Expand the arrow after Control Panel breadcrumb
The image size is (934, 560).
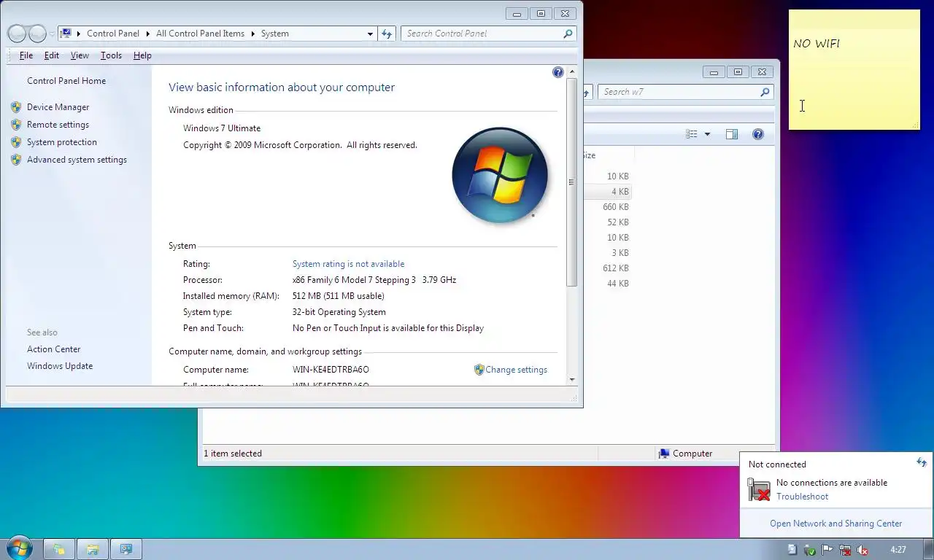pyautogui.click(x=147, y=34)
